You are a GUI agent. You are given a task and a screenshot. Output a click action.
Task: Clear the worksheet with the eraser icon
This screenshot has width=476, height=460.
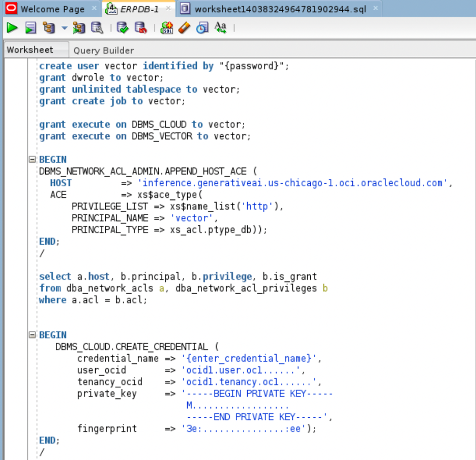click(185, 28)
